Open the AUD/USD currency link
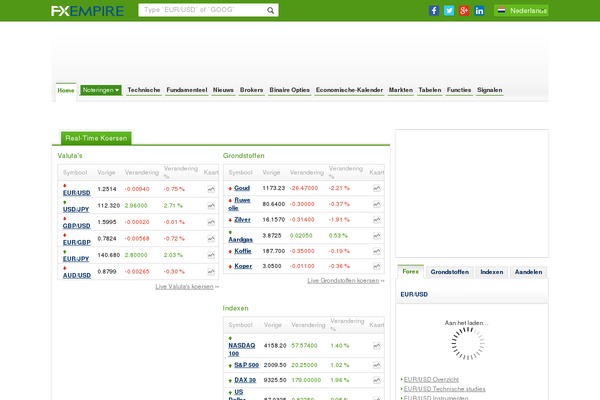 point(77,275)
